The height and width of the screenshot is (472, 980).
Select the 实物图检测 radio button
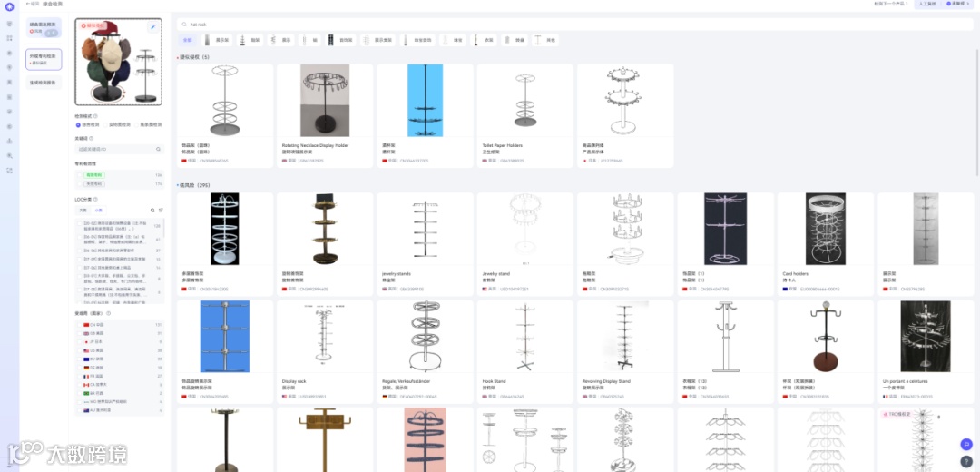104,124
